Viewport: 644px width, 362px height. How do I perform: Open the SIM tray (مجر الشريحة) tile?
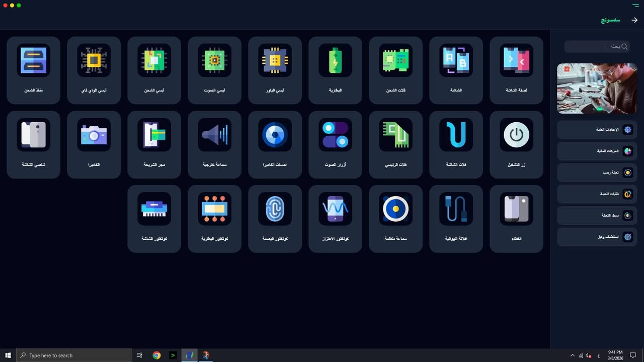[x=154, y=144]
